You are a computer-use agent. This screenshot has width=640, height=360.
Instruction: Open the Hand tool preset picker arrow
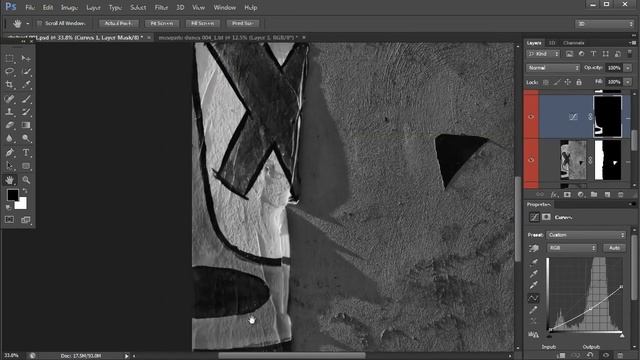click(27, 24)
